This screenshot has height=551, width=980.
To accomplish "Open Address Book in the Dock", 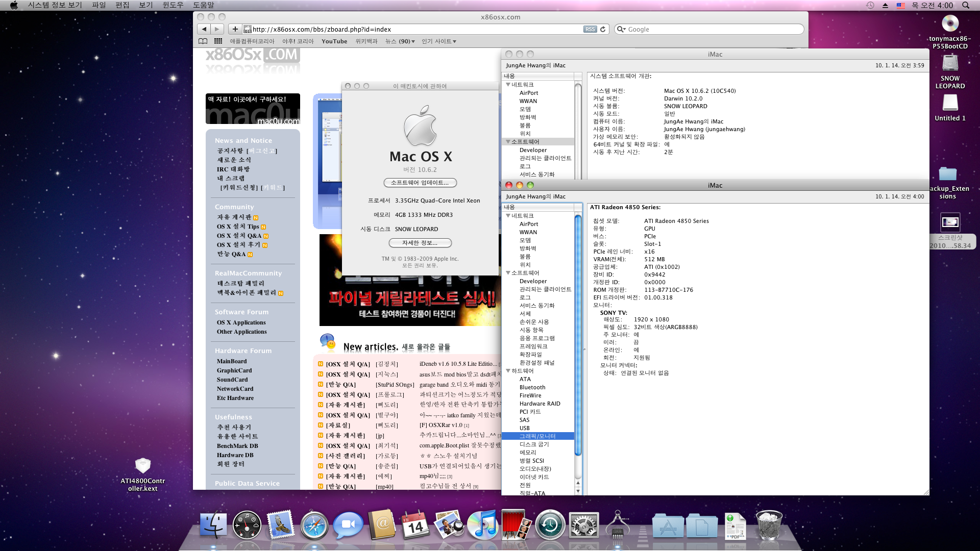I will (382, 524).
